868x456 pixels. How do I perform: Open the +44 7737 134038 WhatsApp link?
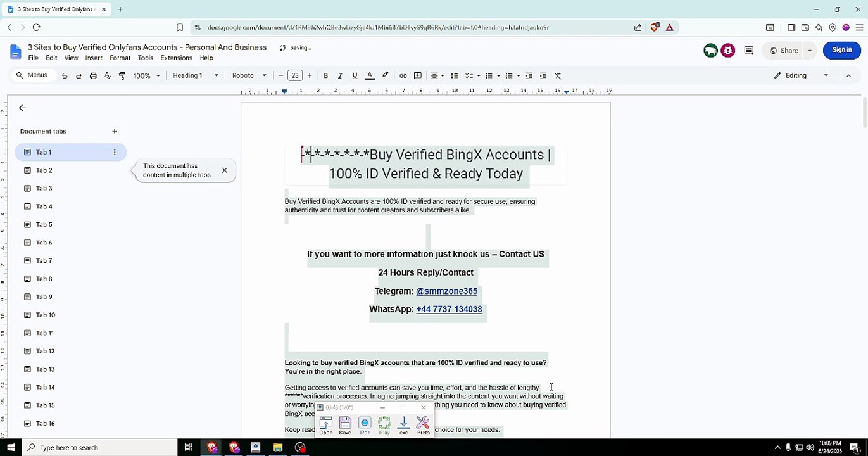pos(449,309)
